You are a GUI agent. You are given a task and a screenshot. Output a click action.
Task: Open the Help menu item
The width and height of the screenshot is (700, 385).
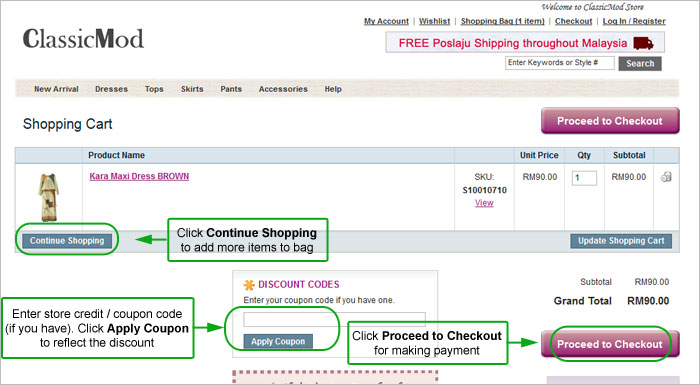pos(333,89)
